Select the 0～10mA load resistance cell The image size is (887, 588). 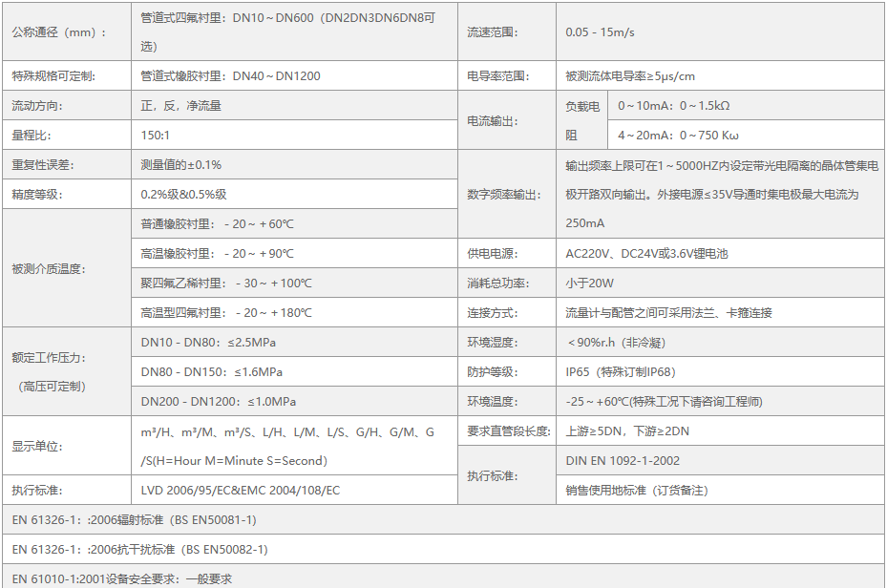(673, 106)
